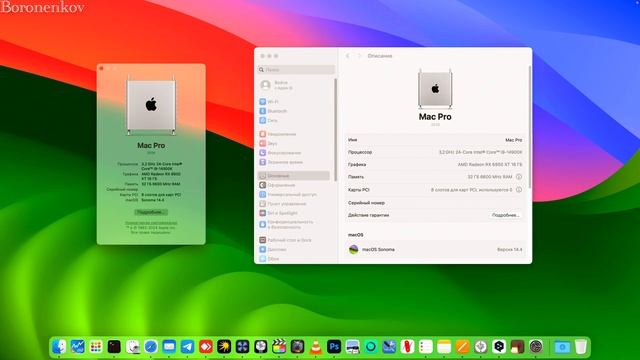Click Подробнее button beside Действие гарантии
The width and height of the screenshot is (640, 360).
[x=505, y=215]
